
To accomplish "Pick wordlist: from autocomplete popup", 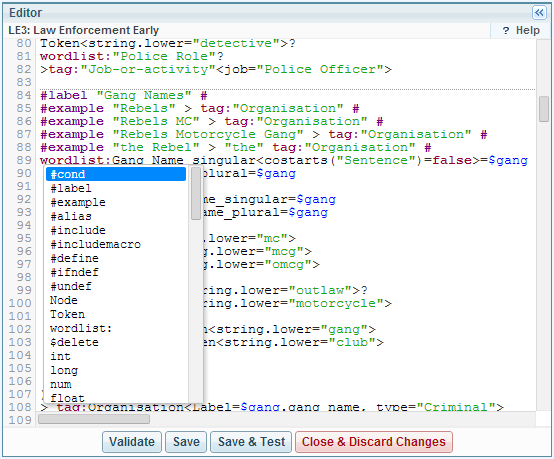I will pos(116,328).
